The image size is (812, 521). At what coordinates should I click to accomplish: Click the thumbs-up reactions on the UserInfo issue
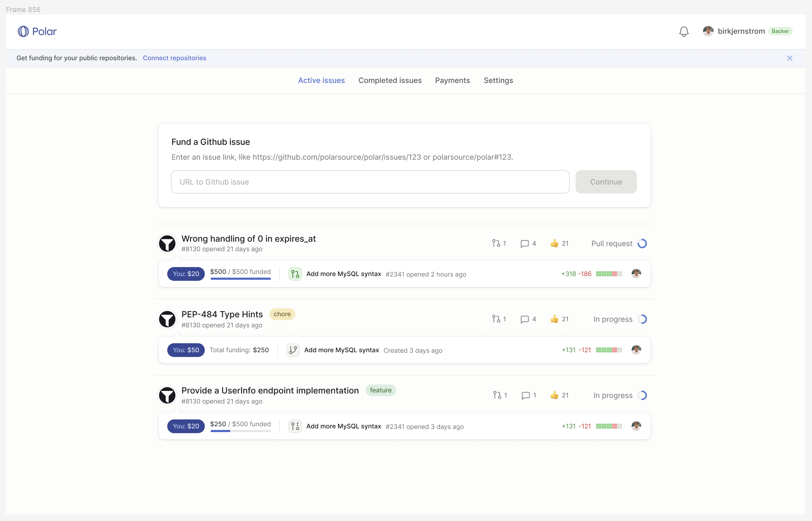tap(555, 395)
